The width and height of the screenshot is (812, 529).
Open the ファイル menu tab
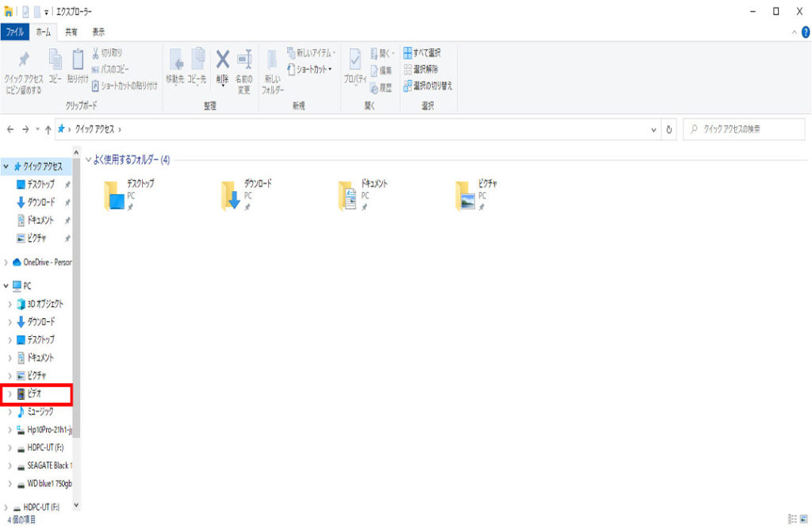point(15,32)
